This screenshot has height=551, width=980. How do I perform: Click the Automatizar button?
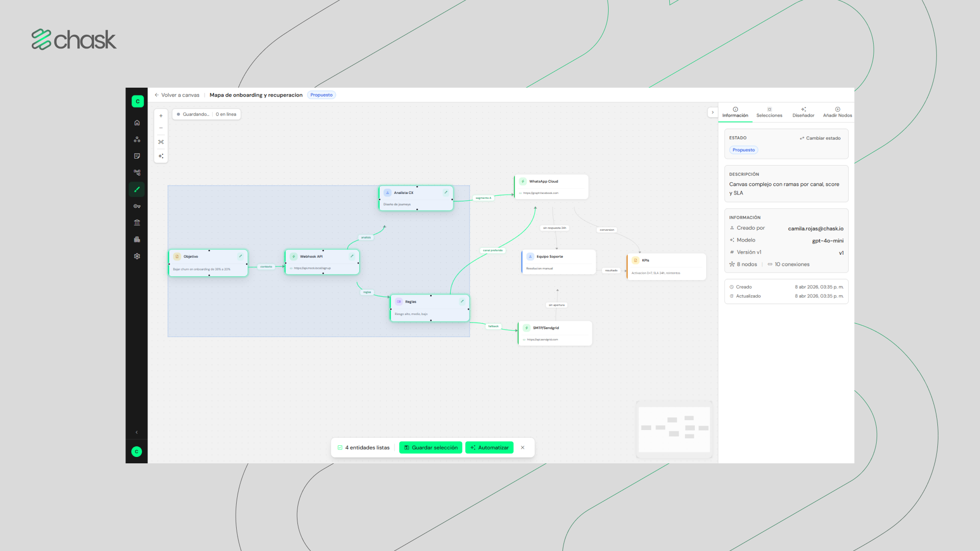(490, 448)
